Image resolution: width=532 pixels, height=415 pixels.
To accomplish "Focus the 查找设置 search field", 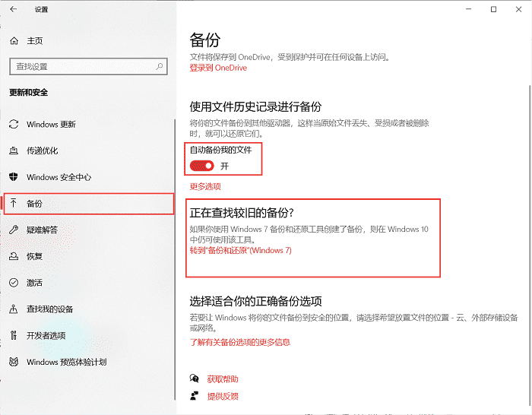I will click(89, 67).
